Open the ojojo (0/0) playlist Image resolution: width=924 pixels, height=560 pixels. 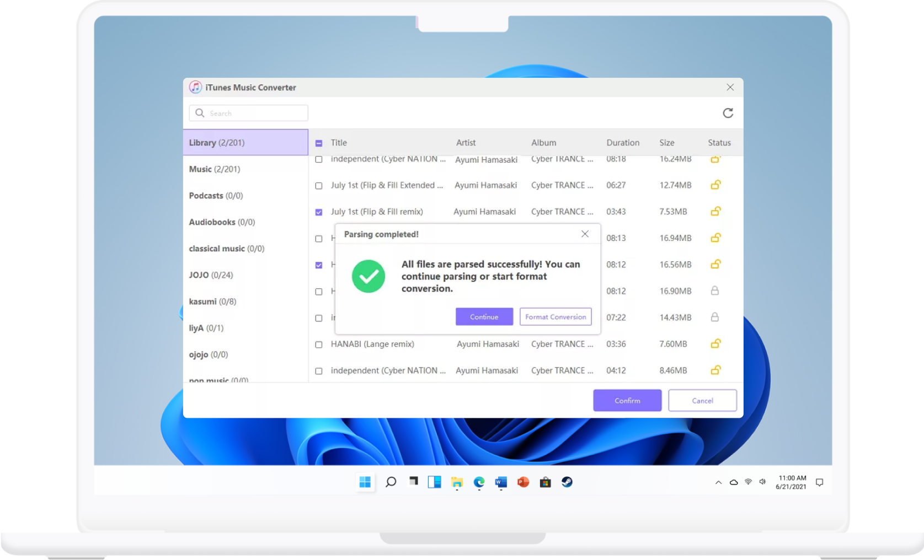tap(245, 354)
